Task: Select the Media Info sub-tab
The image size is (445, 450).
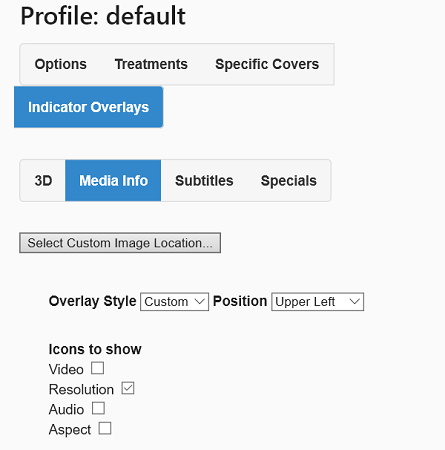Action: click(113, 181)
